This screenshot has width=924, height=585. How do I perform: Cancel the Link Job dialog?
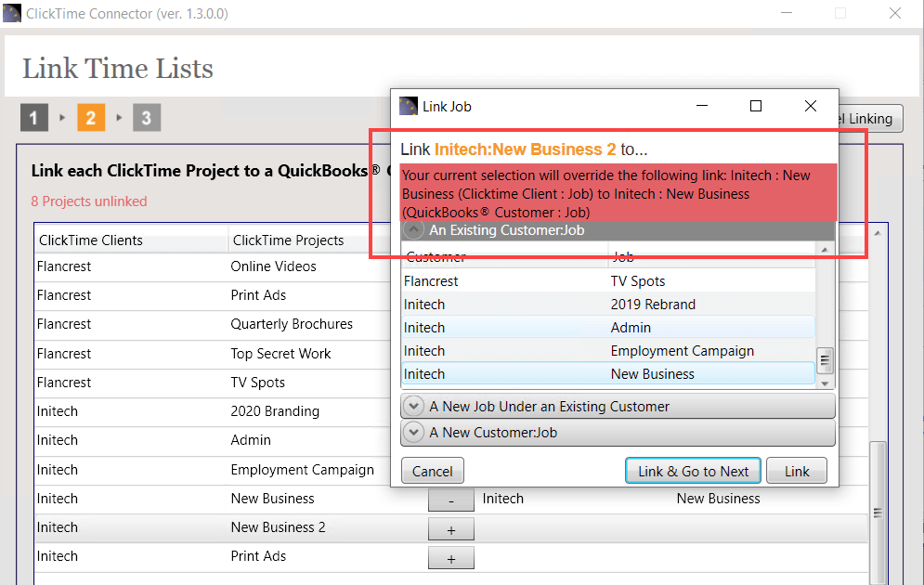coord(433,472)
